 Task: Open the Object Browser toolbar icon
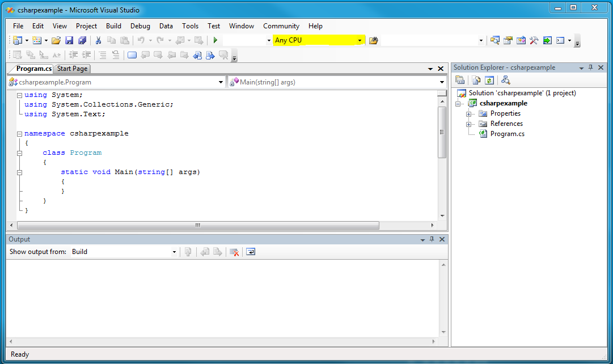coord(521,40)
